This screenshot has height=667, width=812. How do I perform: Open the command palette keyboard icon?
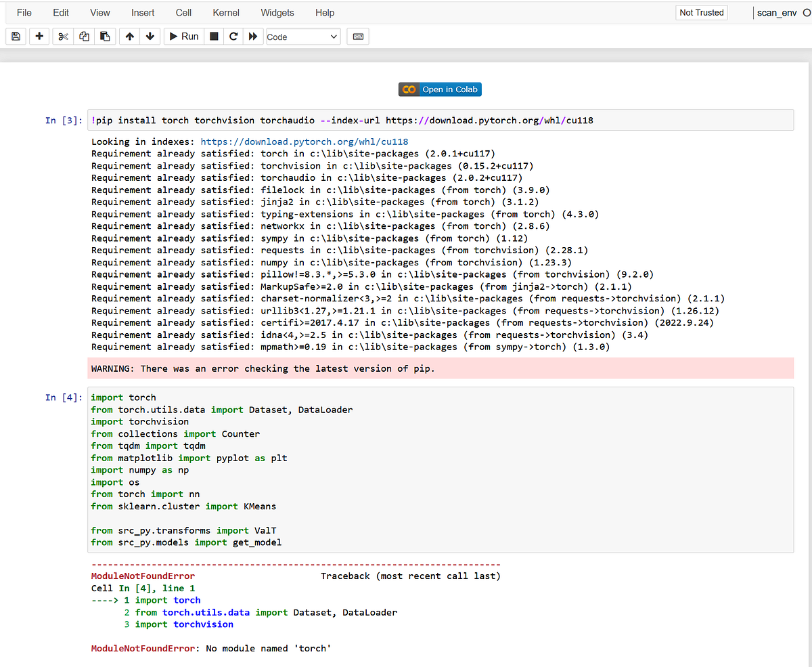click(357, 36)
